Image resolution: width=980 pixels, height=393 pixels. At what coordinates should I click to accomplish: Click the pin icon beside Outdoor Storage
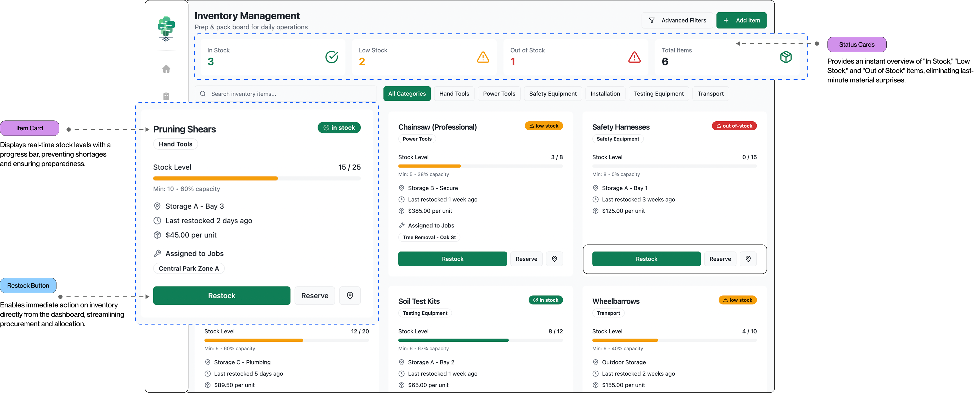(x=595, y=362)
